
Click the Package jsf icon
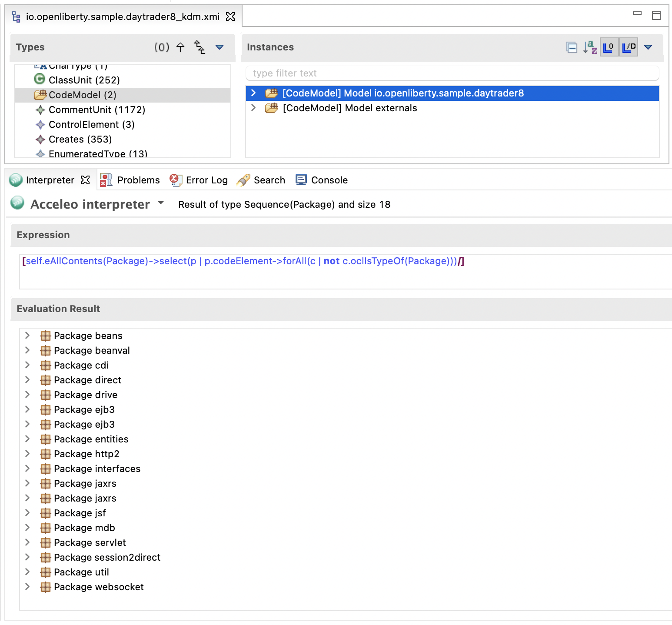pyautogui.click(x=46, y=513)
